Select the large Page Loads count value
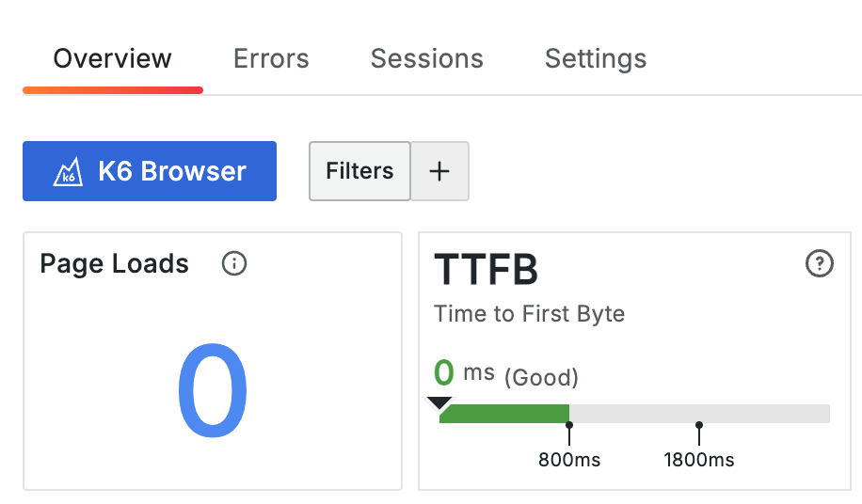The height and width of the screenshot is (504, 862). [x=213, y=392]
